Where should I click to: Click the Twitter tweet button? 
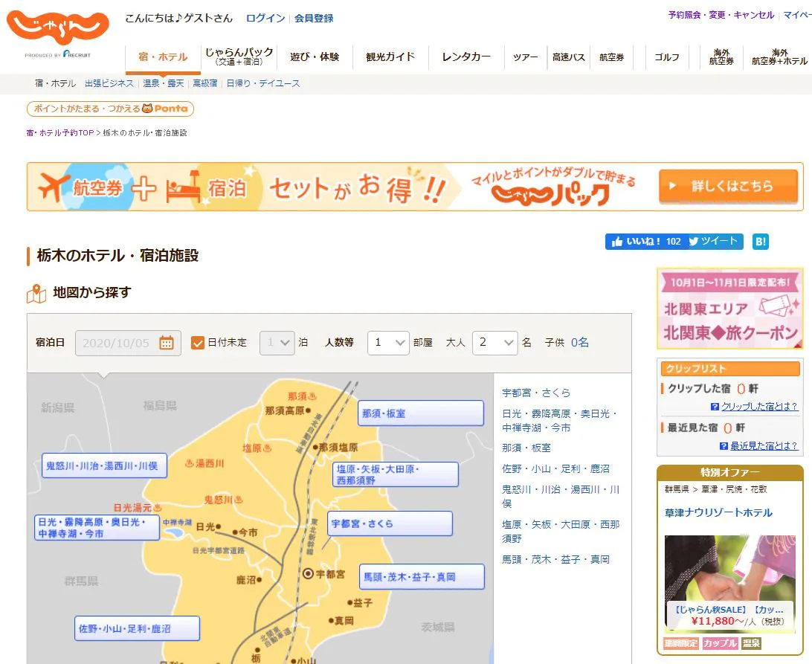click(x=713, y=242)
